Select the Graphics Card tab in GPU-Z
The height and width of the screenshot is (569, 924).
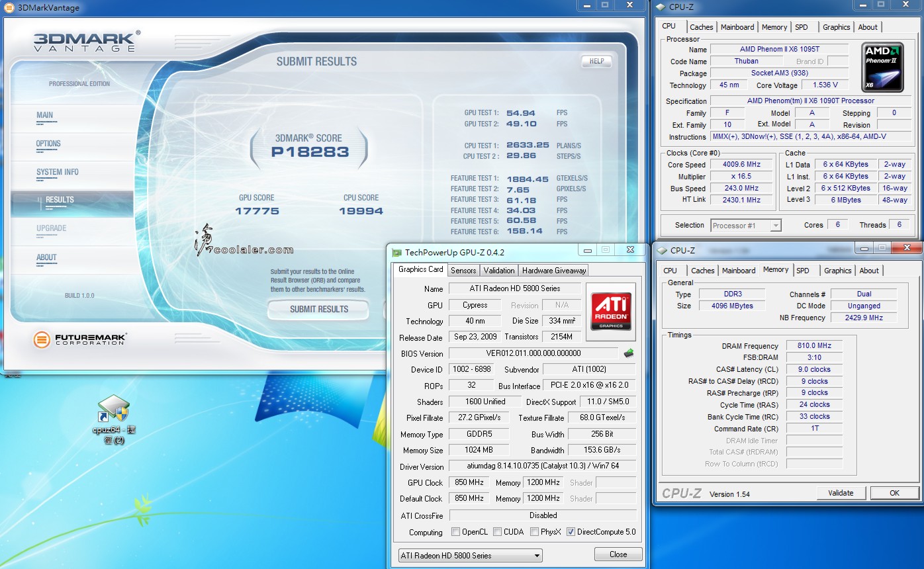pos(421,269)
